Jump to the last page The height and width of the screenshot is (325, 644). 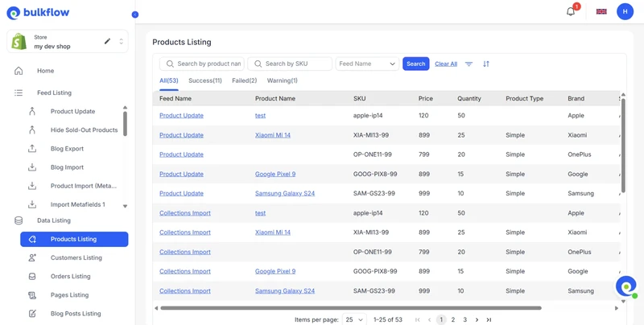point(489,319)
